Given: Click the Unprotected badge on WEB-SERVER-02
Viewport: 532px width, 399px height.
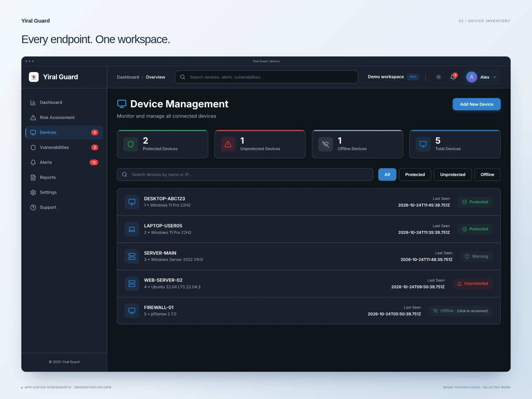Looking at the screenshot, I should tap(472, 284).
